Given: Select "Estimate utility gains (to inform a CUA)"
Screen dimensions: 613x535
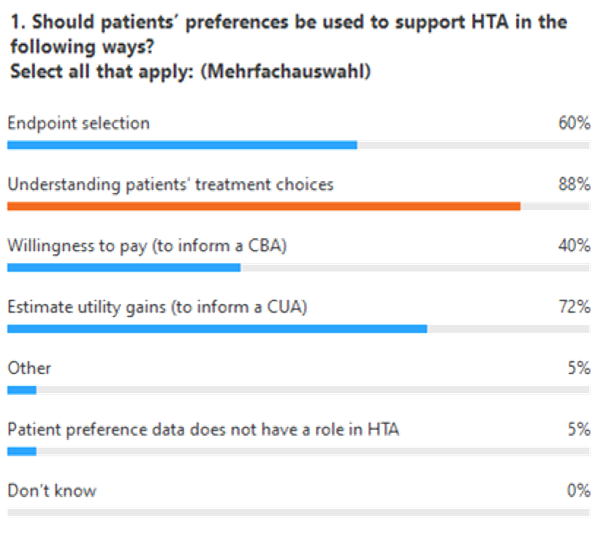Looking at the screenshot, I should (156, 307).
